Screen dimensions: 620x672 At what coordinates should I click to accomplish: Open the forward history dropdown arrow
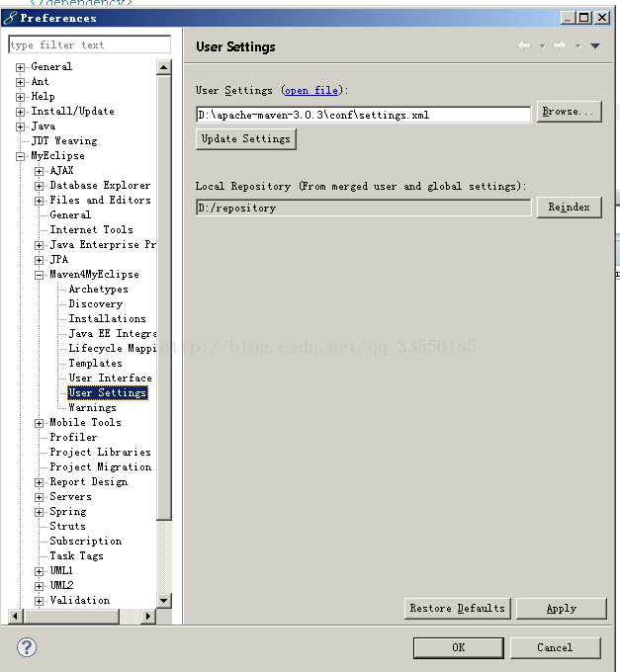[x=578, y=45]
